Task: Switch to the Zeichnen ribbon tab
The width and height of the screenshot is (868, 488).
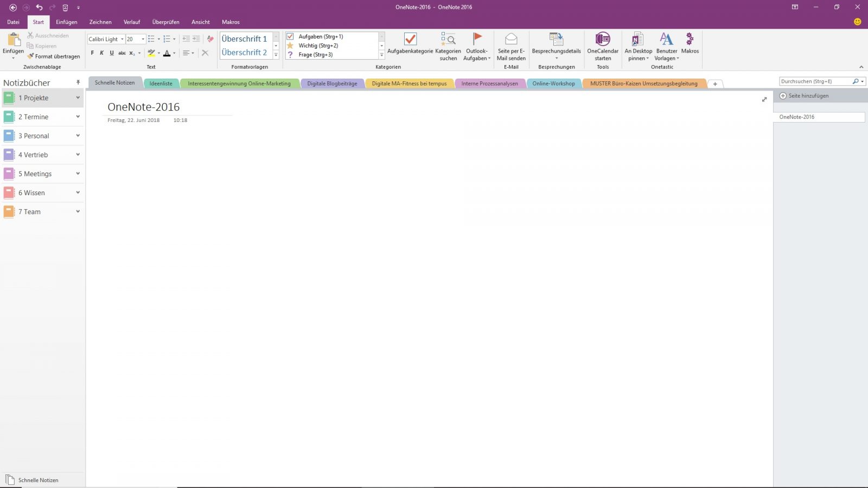Action: coord(100,22)
